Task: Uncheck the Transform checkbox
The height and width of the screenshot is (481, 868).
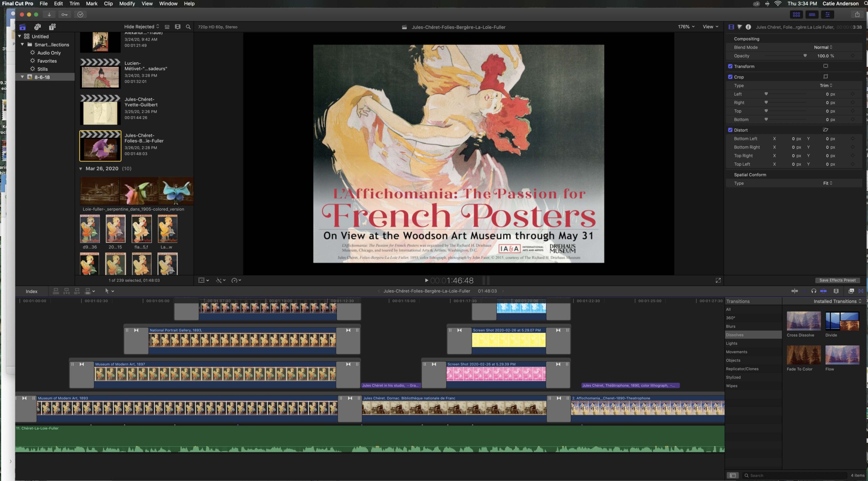Action: click(730, 66)
